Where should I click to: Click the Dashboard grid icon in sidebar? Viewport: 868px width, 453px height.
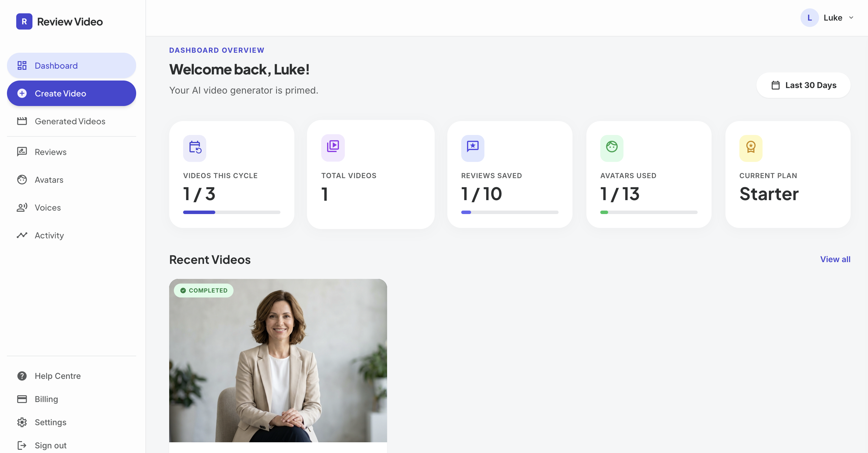click(x=22, y=66)
